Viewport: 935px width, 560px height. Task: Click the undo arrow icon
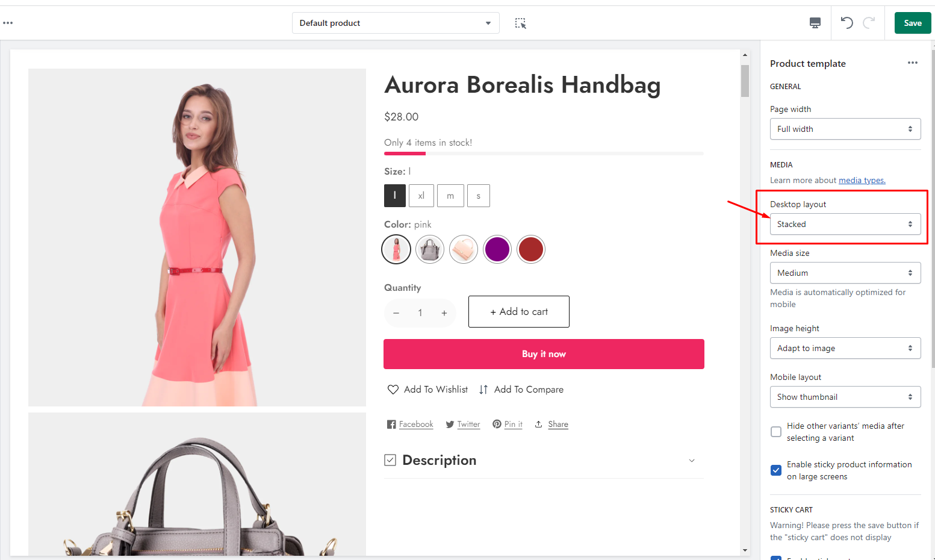[x=846, y=23]
